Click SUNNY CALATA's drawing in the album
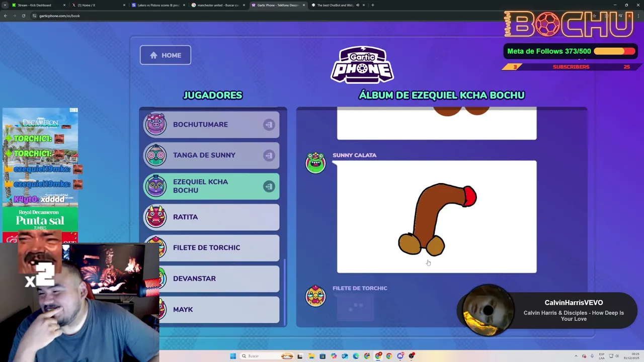The width and height of the screenshot is (644, 362). tap(437, 217)
